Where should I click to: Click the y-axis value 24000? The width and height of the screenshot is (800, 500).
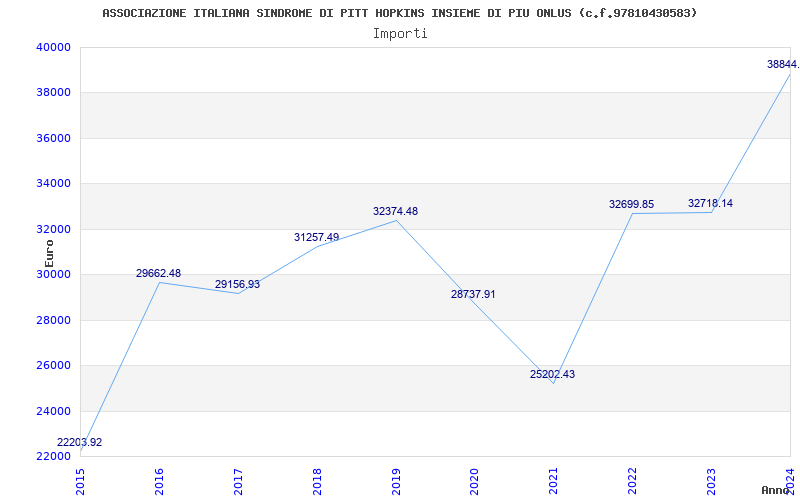(53, 411)
